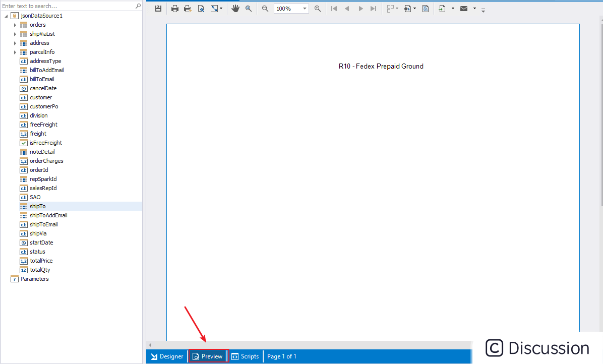Click the Print icon
This screenshot has height=364, width=603.
point(174,9)
